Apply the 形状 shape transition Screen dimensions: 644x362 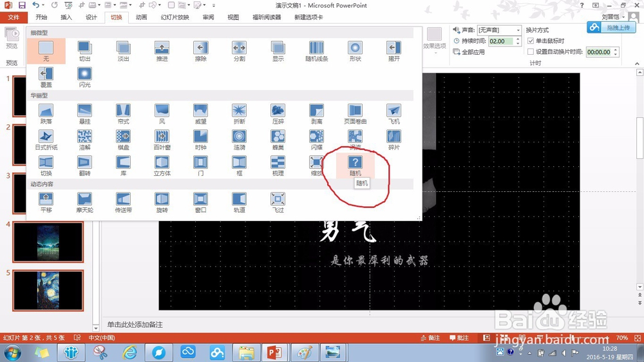tap(355, 51)
